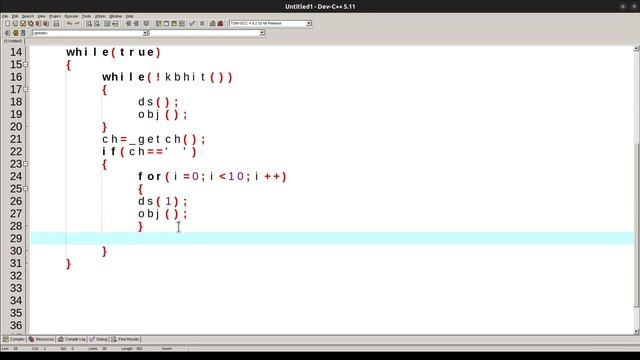Click the Replace toolbar icon
The height and width of the screenshot is (360, 640).
coord(97,23)
